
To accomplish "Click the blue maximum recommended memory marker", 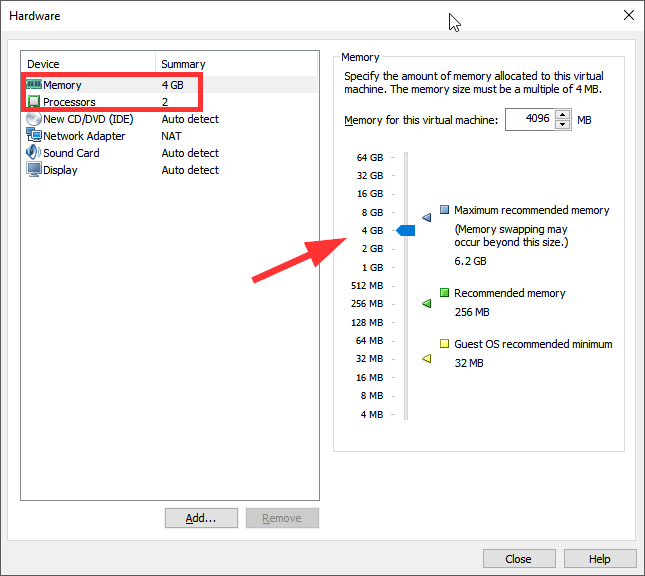I will click(x=427, y=217).
